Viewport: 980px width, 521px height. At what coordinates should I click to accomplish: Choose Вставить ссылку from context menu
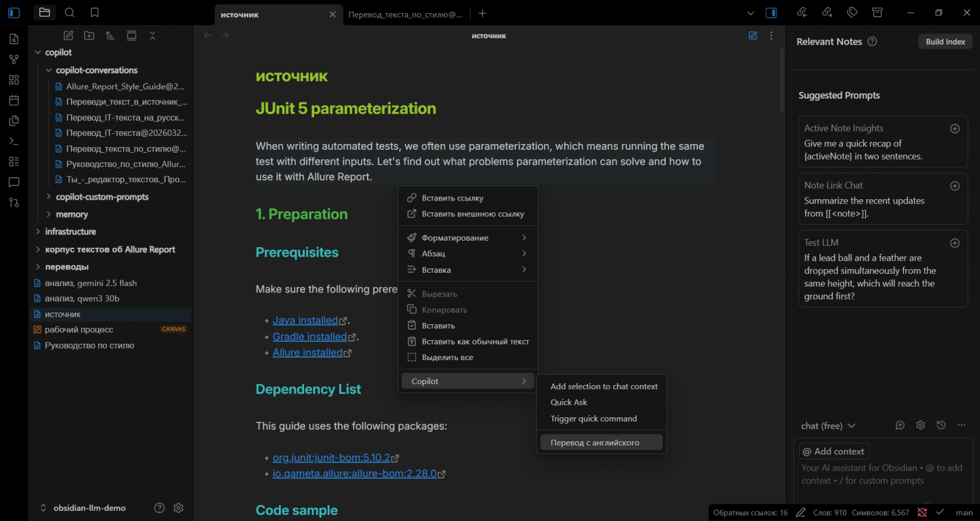(x=467, y=198)
